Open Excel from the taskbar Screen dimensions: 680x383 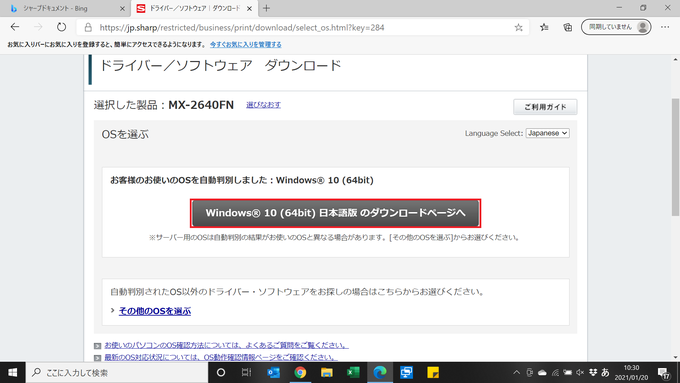tap(353, 372)
